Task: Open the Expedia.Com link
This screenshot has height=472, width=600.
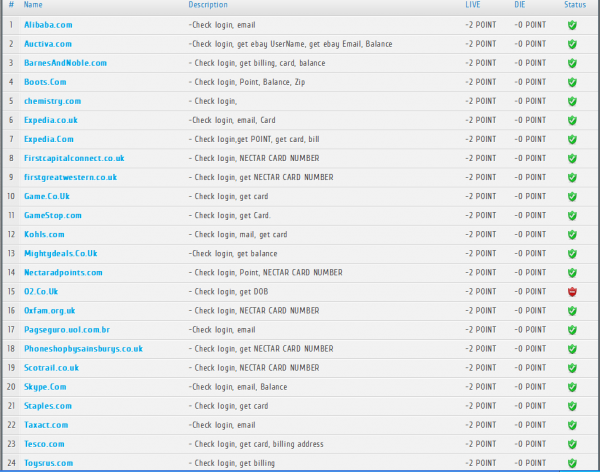Action: (x=49, y=139)
